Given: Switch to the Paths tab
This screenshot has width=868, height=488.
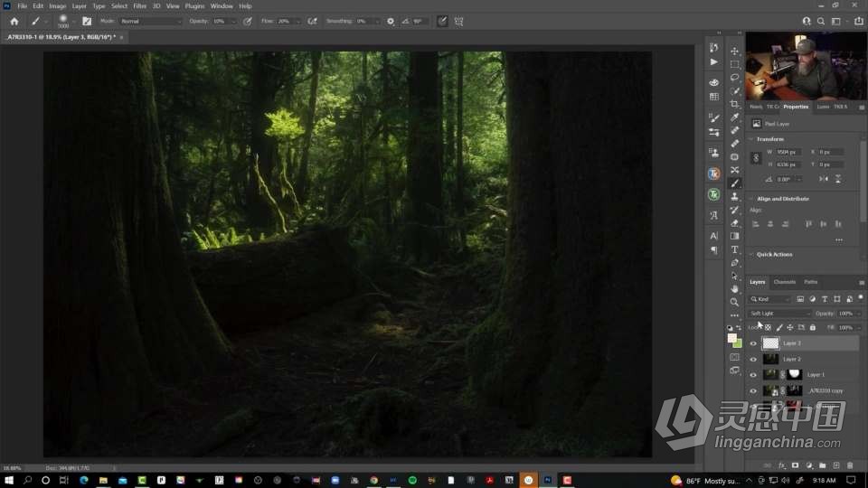Looking at the screenshot, I should click(810, 282).
